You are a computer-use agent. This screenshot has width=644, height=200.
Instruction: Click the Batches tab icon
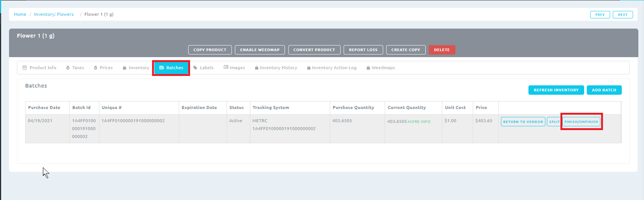click(161, 68)
